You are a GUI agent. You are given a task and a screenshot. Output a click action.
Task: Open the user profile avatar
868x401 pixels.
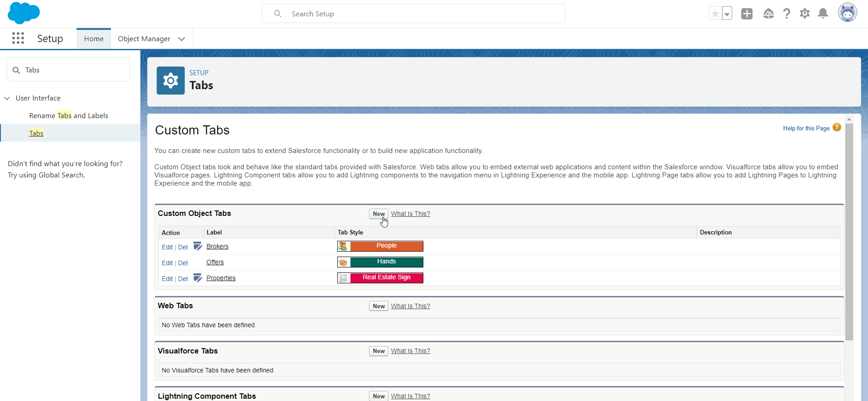[847, 13]
